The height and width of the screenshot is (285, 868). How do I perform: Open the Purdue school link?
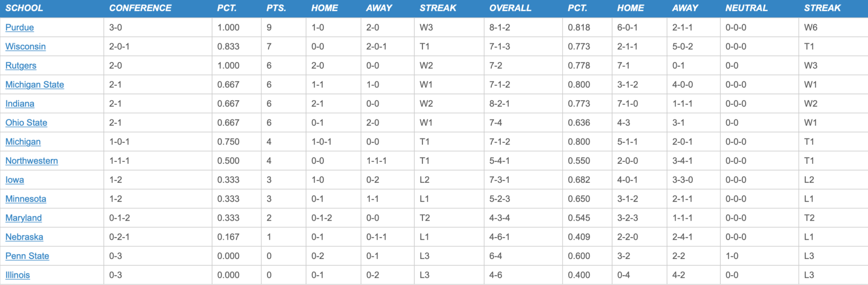(19, 27)
